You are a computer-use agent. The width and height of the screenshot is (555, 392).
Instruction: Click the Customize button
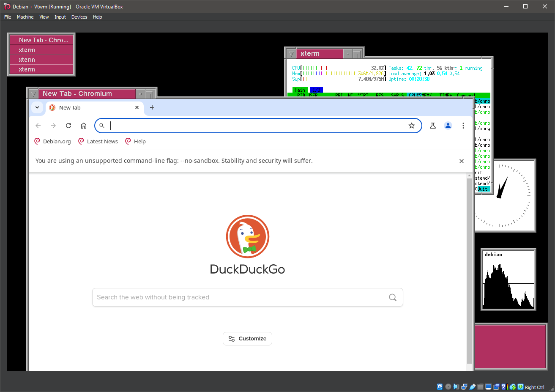coord(247,339)
